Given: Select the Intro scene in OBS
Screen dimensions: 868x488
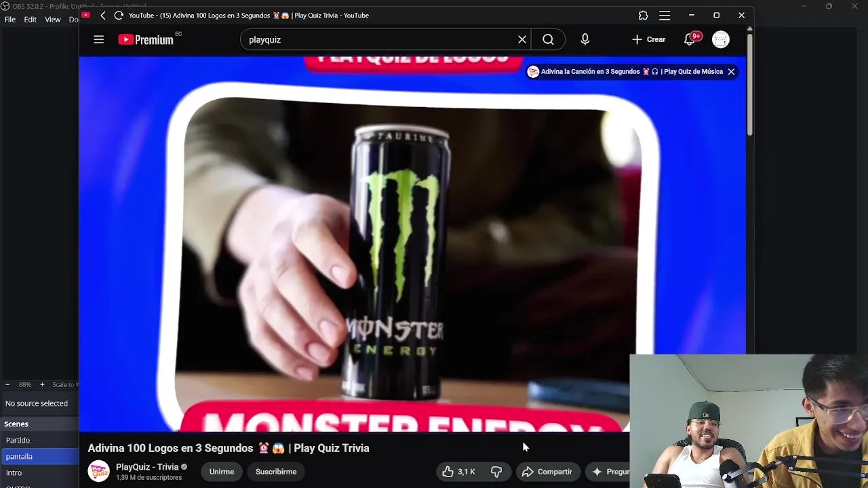Looking at the screenshot, I should tap(39, 473).
